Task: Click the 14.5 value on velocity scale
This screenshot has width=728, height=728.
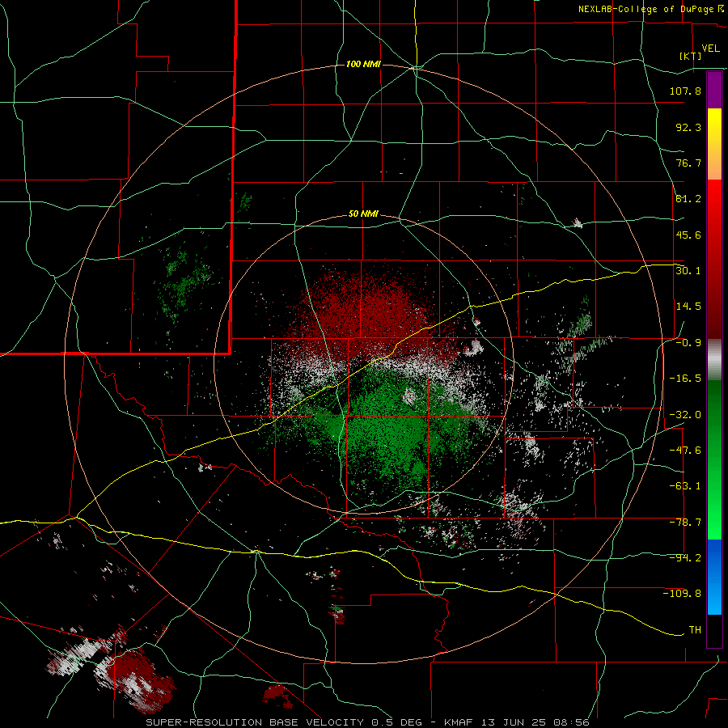Action: [x=688, y=307]
